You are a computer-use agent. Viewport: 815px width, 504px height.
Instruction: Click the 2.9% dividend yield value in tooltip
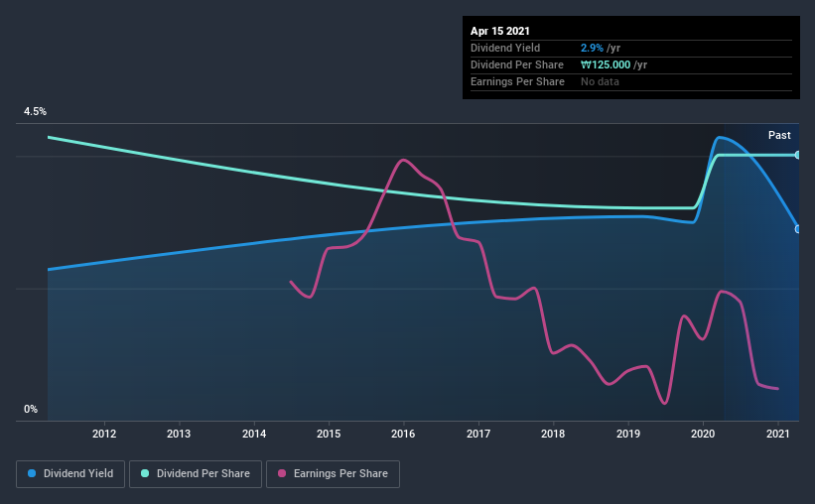point(592,48)
